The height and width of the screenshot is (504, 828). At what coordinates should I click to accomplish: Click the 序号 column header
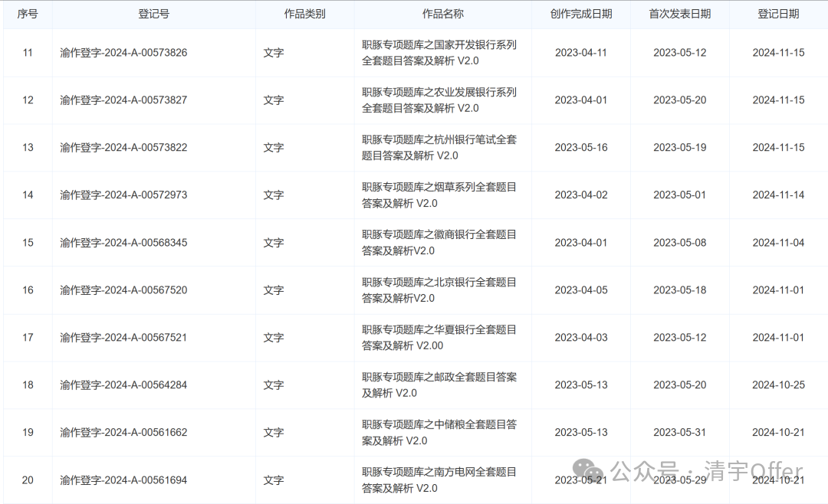pos(28,15)
